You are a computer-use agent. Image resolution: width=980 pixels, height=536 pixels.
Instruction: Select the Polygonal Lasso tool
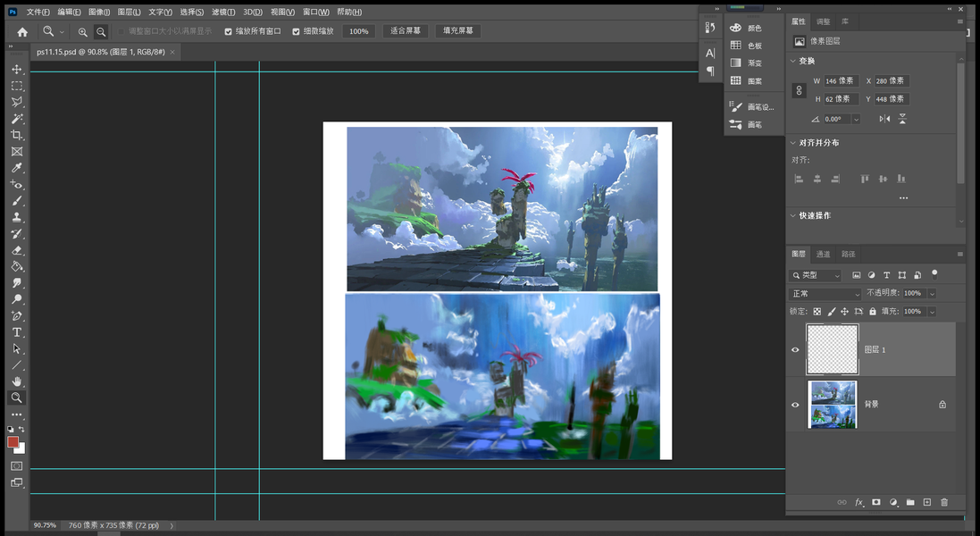pos(17,102)
